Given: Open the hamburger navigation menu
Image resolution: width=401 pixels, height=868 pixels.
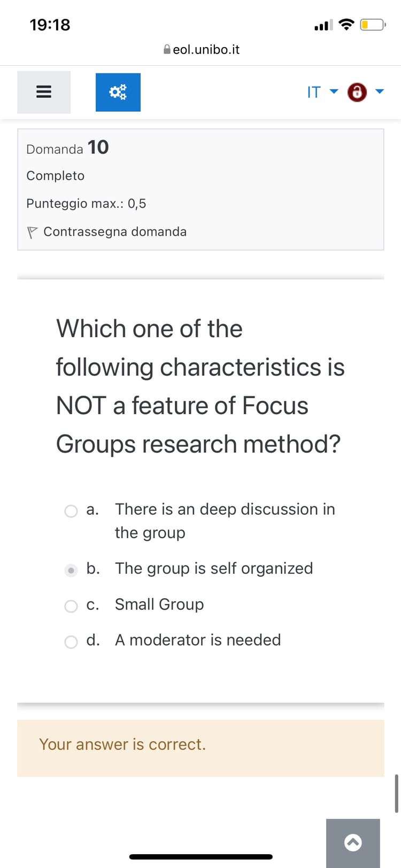Looking at the screenshot, I should [43, 92].
